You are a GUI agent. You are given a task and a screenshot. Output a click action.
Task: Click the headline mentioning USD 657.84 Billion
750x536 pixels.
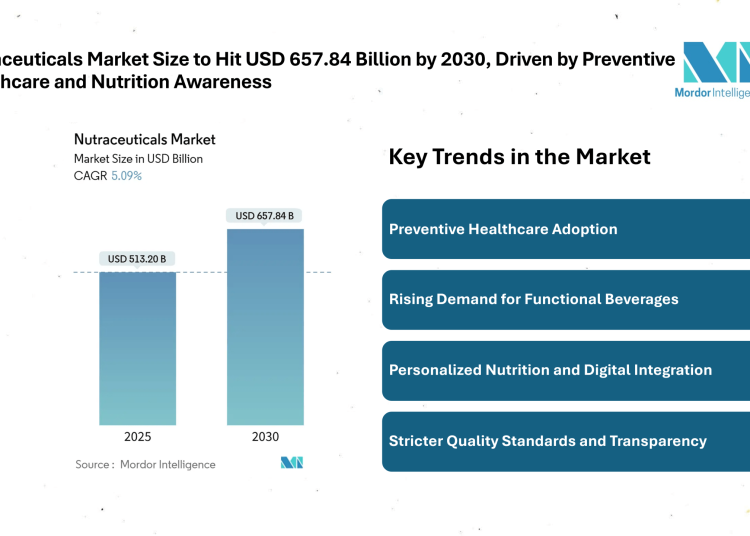[x=338, y=70]
